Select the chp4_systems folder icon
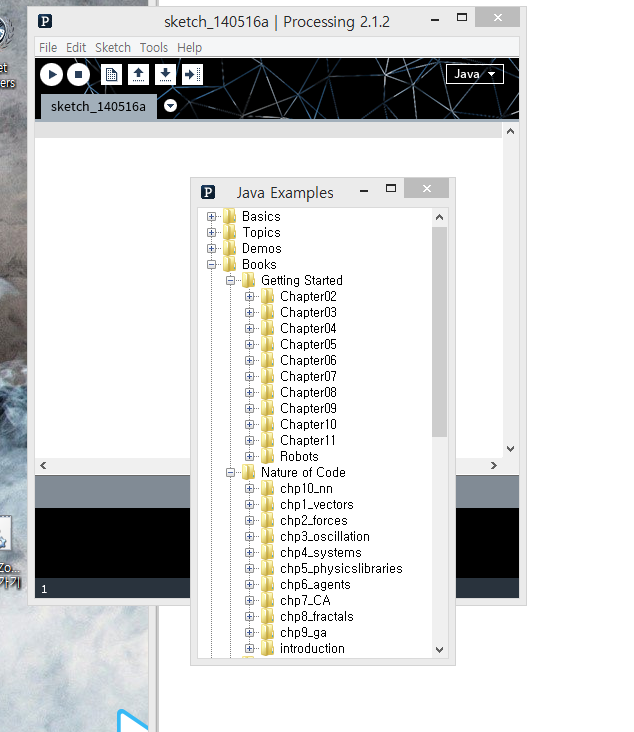Viewport: 634px width, 732px height. (268, 552)
